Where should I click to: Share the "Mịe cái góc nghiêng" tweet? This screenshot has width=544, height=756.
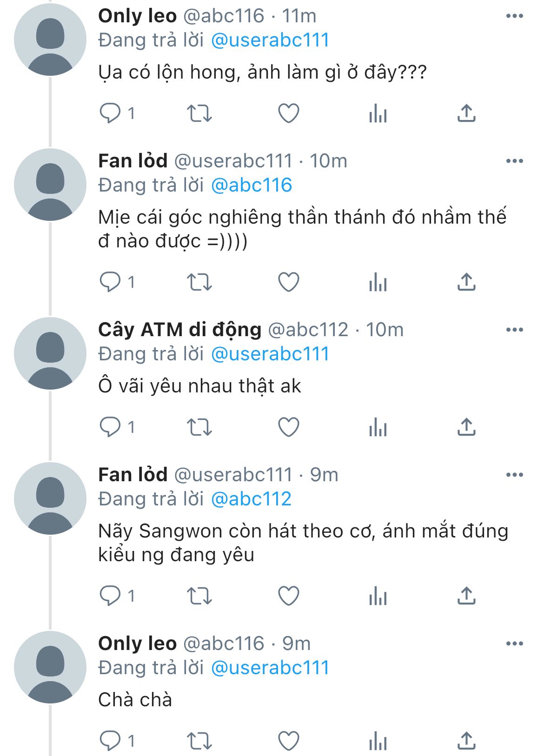pyautogui.click(x=466, y=282)
